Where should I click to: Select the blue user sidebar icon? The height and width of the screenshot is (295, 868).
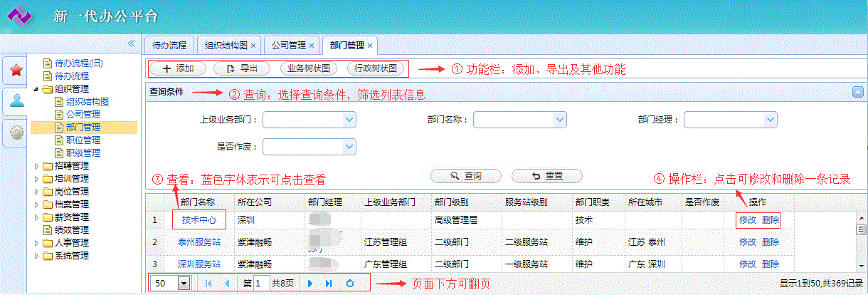(16, 100)
